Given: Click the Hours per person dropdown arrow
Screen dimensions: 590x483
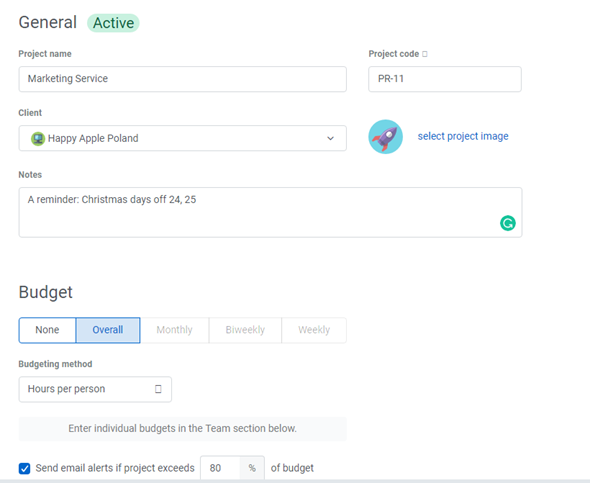Looking at the screenshot, I should point(158,389).
